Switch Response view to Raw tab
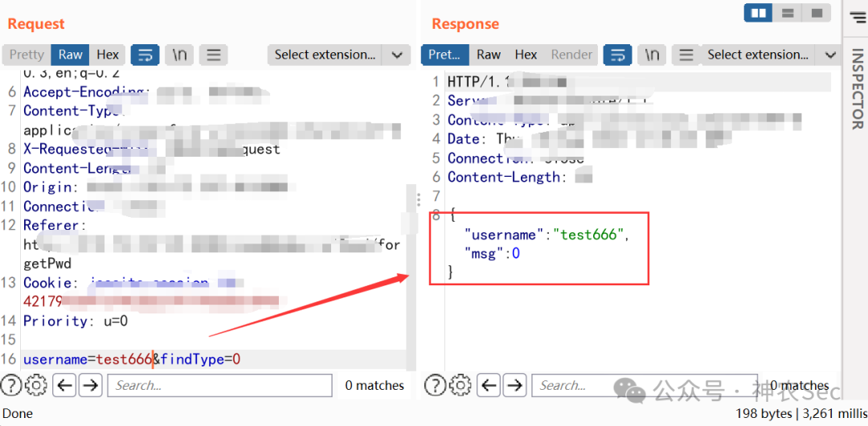This screenshot has height=426, width=868. point(489,55)
